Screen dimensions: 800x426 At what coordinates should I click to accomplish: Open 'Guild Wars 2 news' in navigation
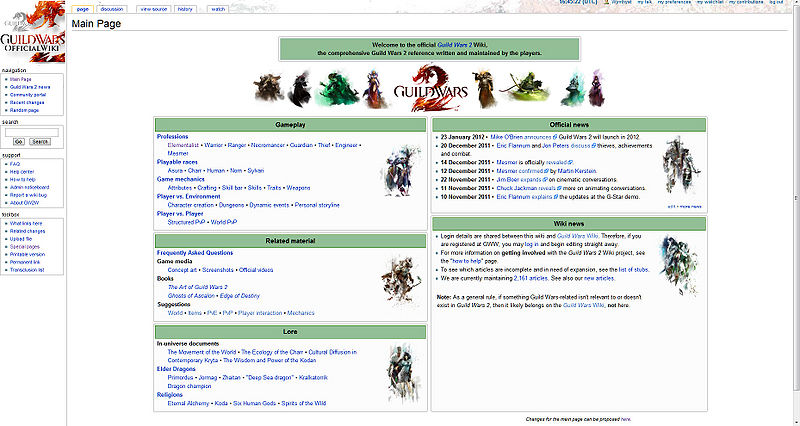click(x=30, y=87)
